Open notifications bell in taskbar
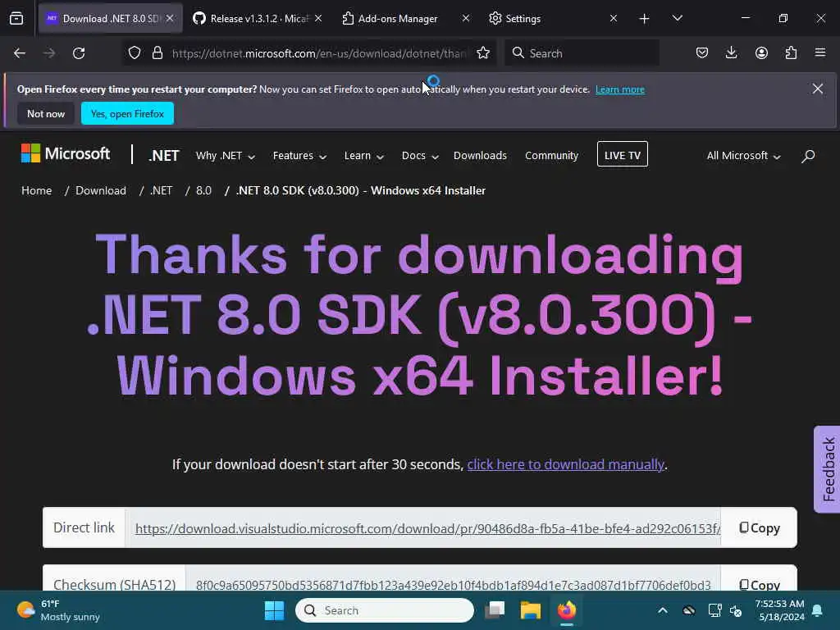This screenshot has width=840, height=630. pos(818,610)
